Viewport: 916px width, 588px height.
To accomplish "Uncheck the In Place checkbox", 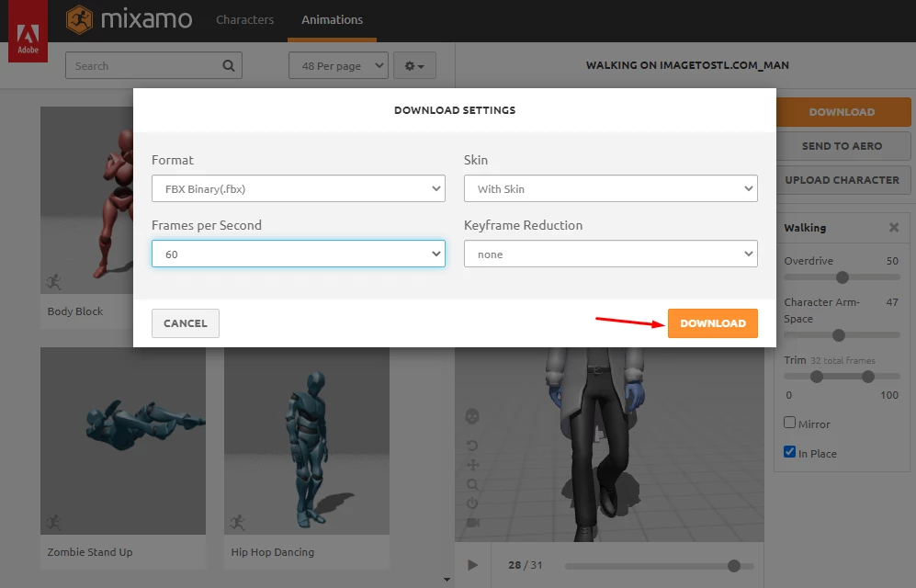I will pyautogui.click(x=790, y=452).
